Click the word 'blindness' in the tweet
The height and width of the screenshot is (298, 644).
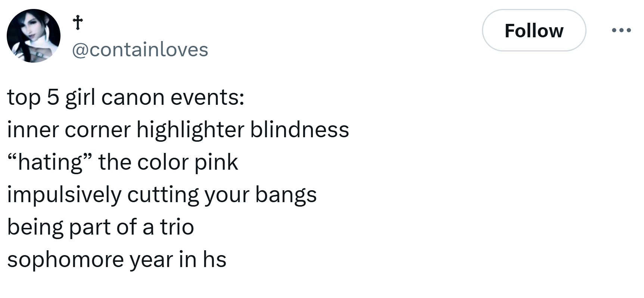click(300, 130)
